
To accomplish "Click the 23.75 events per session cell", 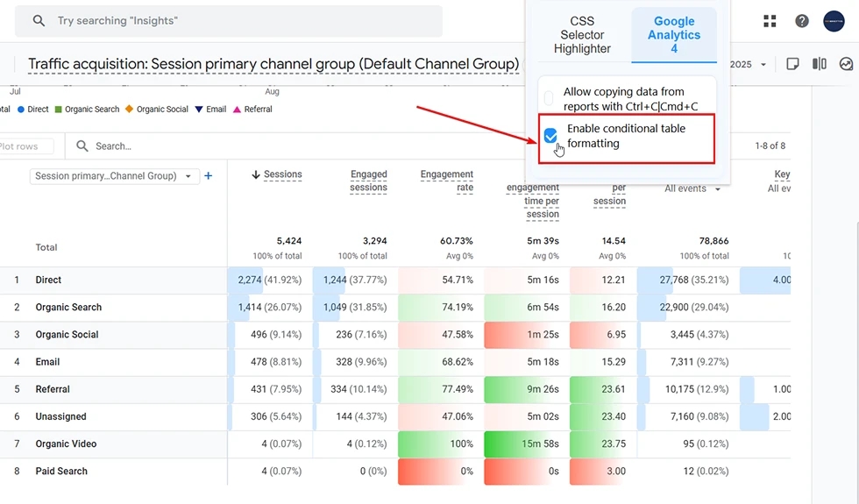I will click(x=603, y=444).
